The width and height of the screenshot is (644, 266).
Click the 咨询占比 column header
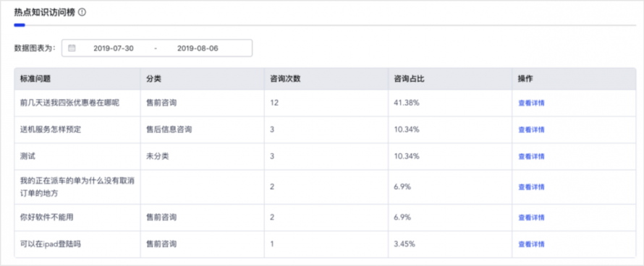409,79
